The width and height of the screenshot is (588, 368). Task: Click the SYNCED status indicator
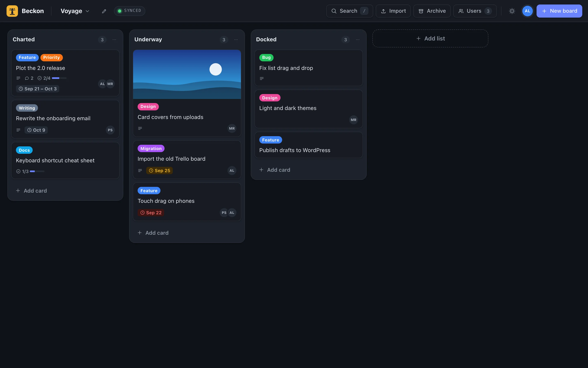pos(129,11)
